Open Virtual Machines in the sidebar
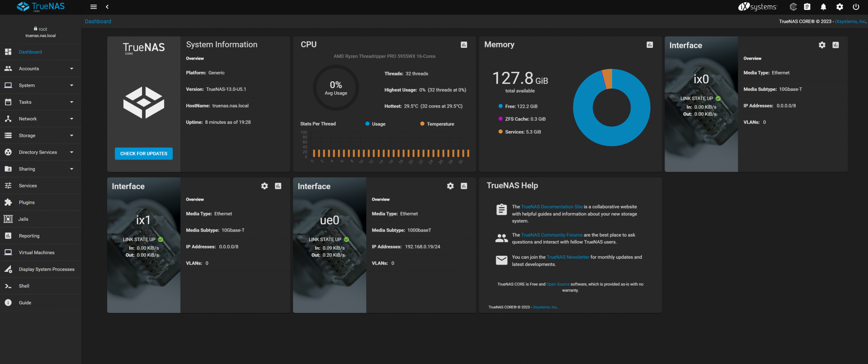868x364 pixels. tap(41, 252)
